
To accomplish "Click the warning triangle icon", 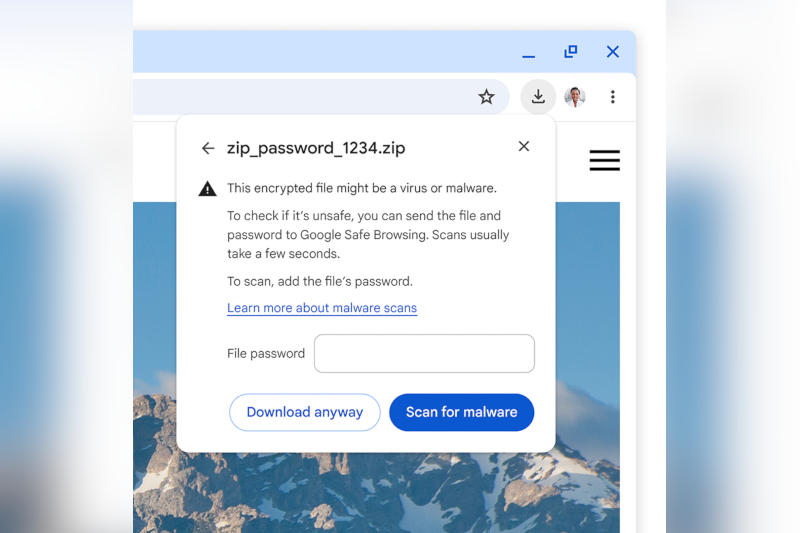I will [x=207, y=188].
